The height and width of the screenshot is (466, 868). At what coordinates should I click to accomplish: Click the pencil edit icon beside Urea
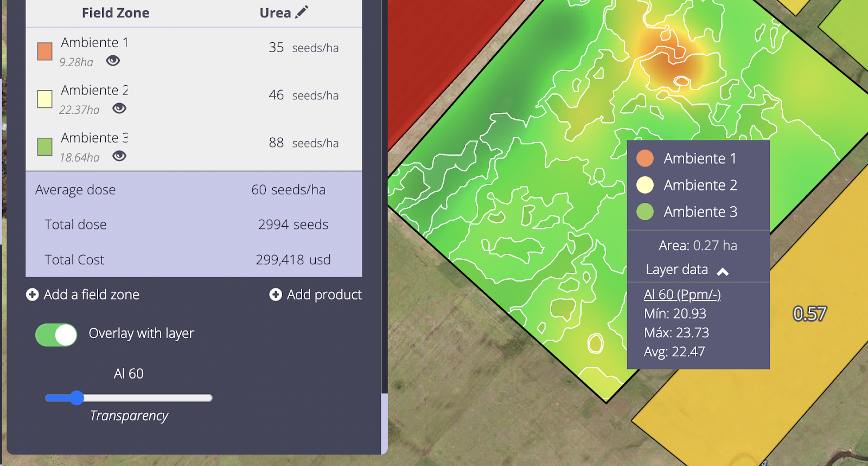[x=302, y=11]
